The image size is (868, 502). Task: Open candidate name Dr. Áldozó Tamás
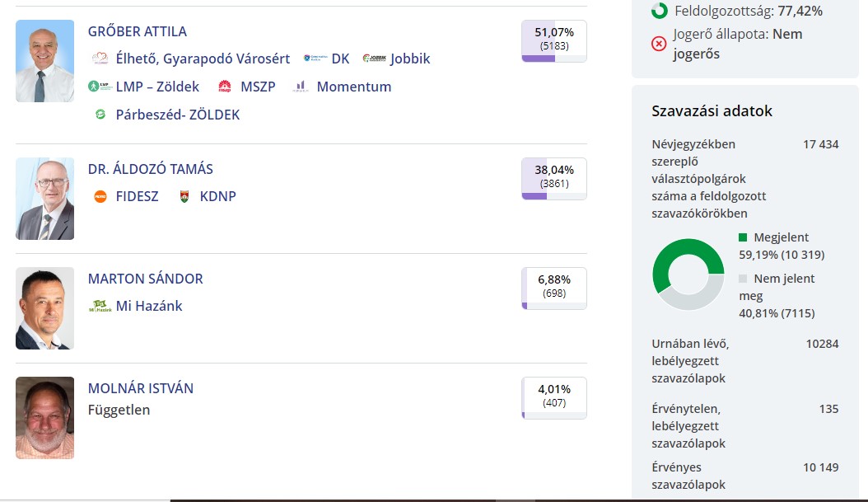pos(151,169)
